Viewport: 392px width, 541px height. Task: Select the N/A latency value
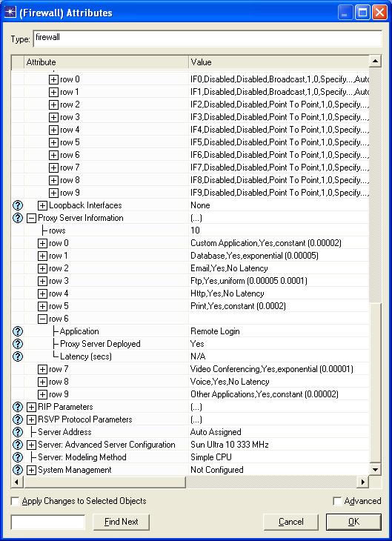(279, 356)
